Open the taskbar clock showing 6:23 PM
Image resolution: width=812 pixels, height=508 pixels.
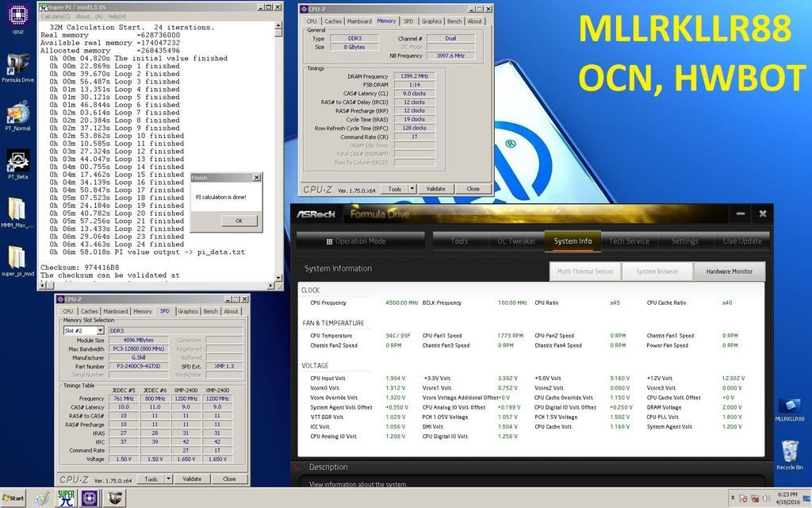(787, 498)
